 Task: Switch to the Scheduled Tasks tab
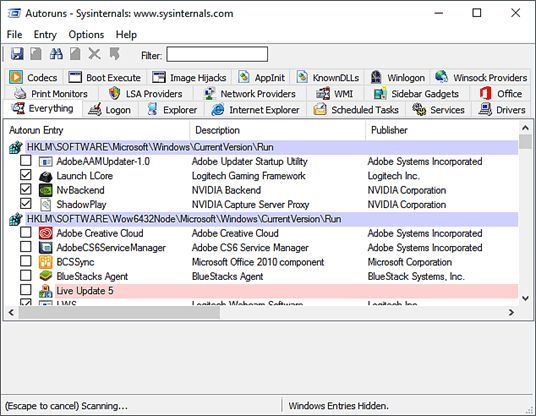(x=356, y=110)
